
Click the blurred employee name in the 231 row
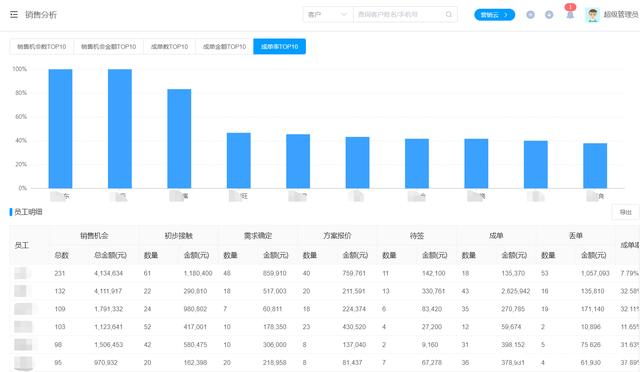point(22,273)
